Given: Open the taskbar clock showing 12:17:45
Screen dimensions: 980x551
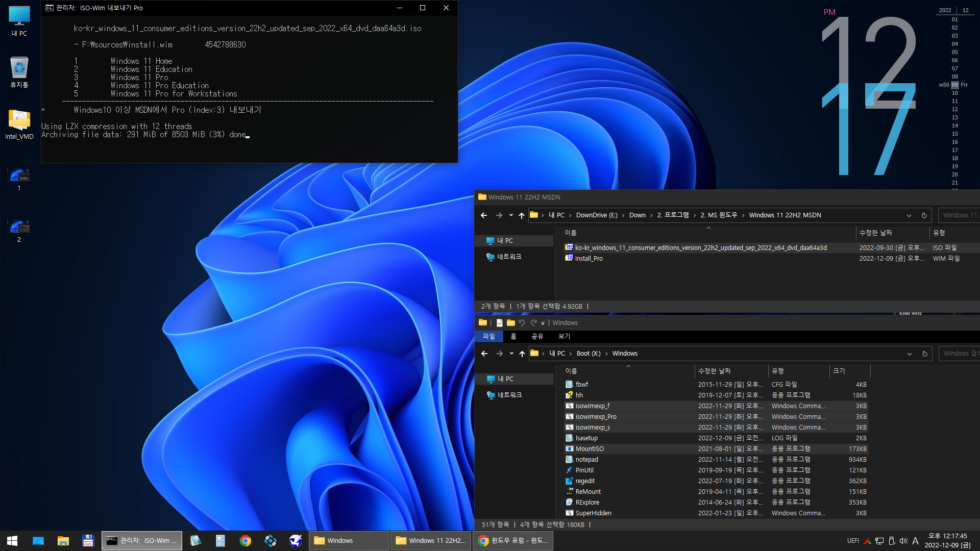Looking at the screenshot, I should [948, 541].
